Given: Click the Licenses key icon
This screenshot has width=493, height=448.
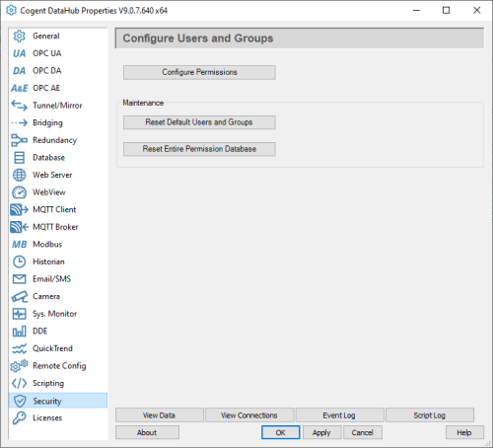Looking at the screenshot, I should tap(19, 417).
